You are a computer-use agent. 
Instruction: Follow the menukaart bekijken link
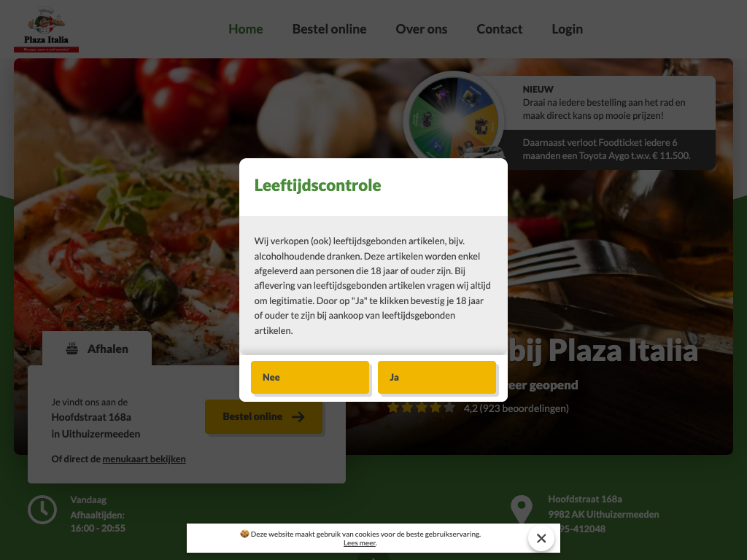pos(144,459)
